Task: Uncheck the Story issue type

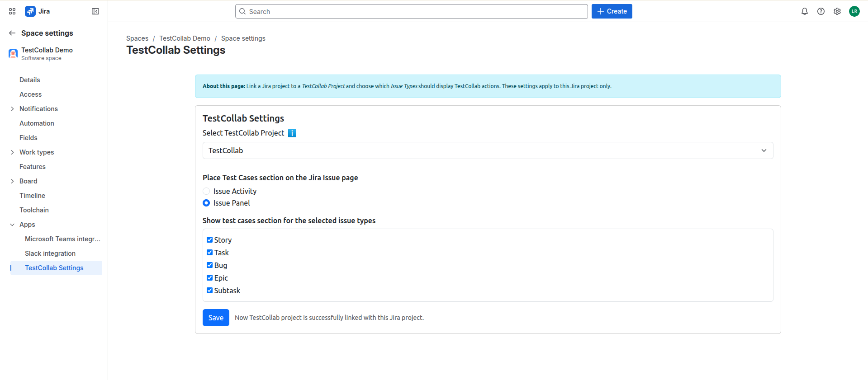Action: coord(209,240)
